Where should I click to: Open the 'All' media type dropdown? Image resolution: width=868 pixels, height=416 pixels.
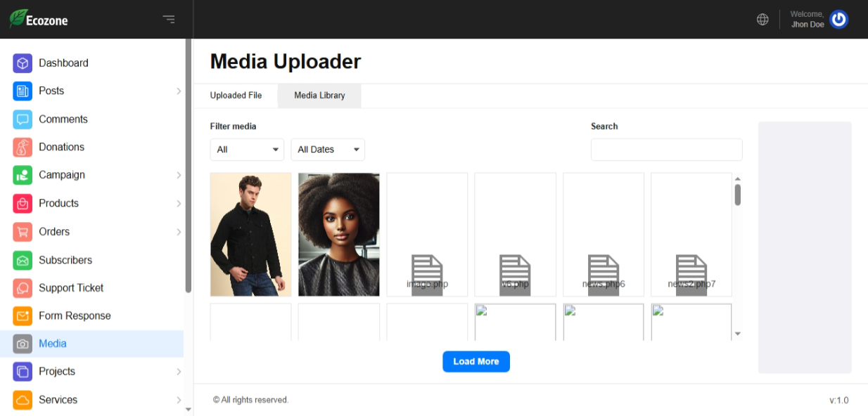[x=247, y=150]
